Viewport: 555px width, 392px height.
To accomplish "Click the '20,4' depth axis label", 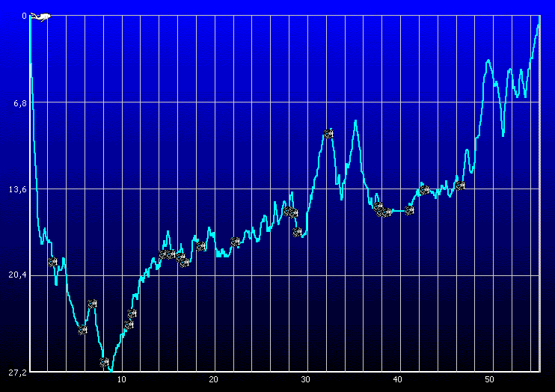I will point(18,275).
